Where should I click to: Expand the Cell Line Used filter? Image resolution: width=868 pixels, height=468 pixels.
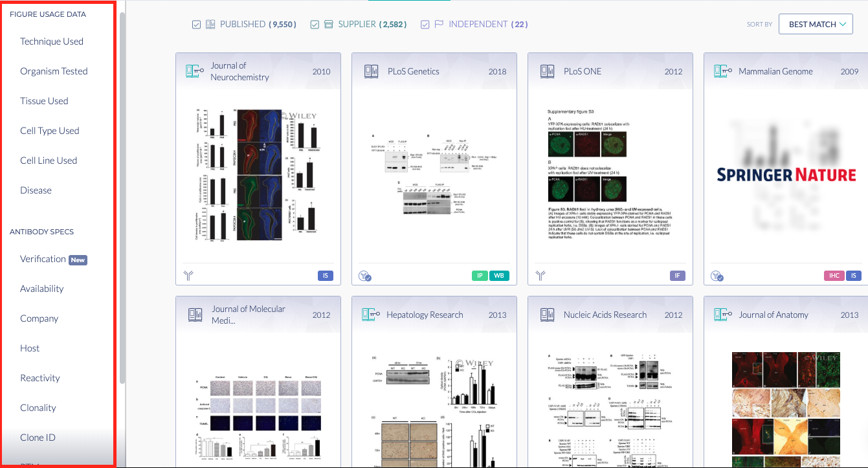pos(49,161)
